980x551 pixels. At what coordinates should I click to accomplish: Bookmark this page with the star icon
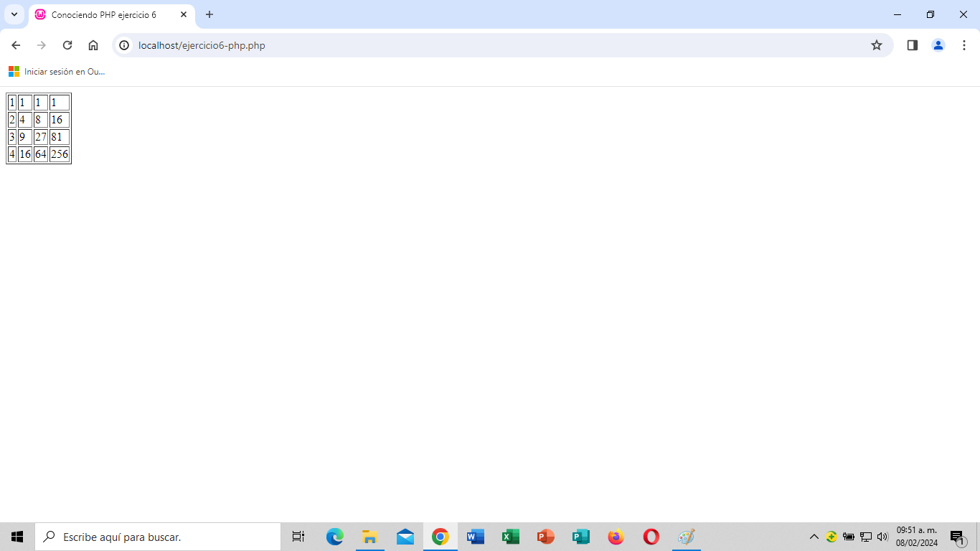(876, 45)
